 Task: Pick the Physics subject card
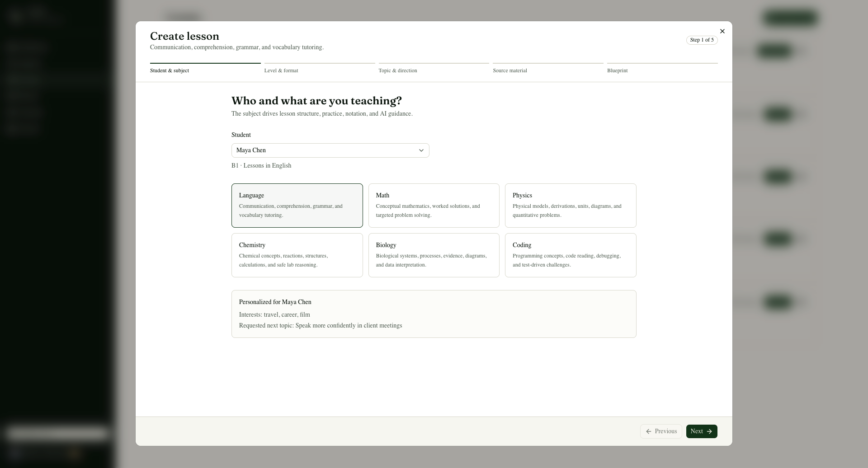(571, 206)
